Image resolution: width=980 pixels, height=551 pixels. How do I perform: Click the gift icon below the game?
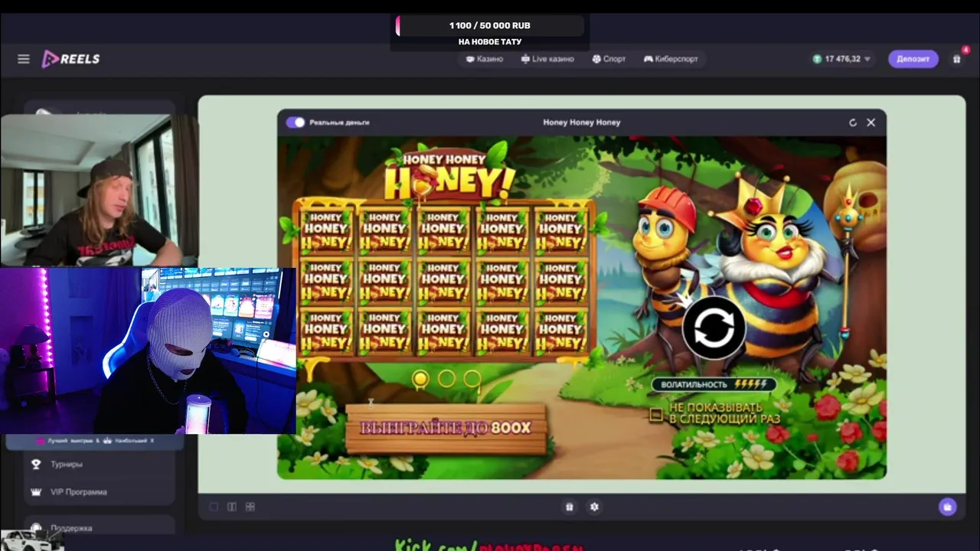[x=569, y=507]
